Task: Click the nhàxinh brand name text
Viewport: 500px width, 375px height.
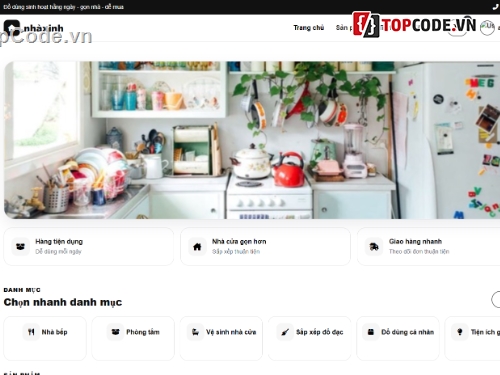Action: click(43, 29)
